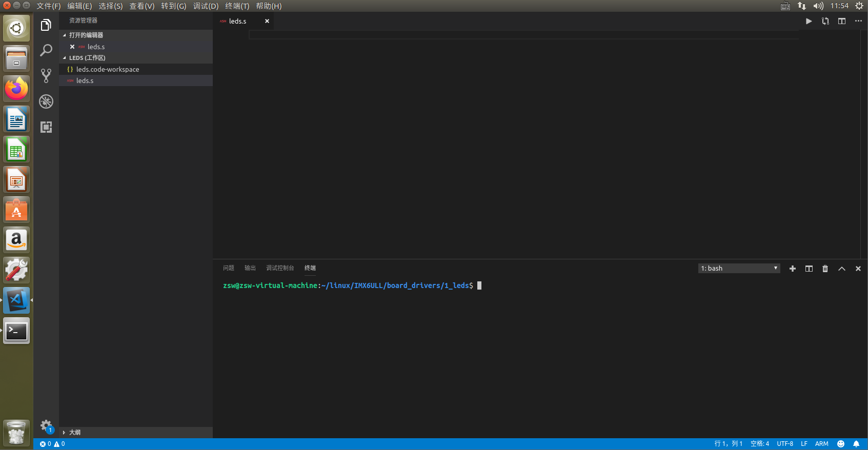Screen dimensions: 868x450
Task: Open Ubuntu Software from the dock
Action: (16, 210)
